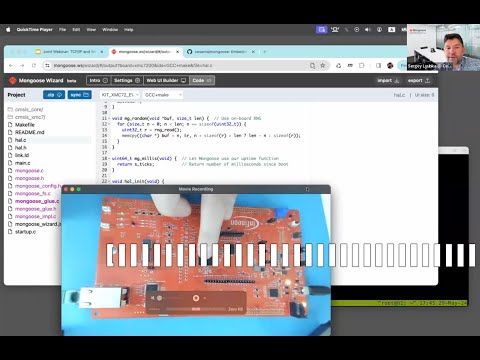Close the mongoose.ws wizard browser tab
The width and height of the screenshot is (480, 360).
tap(178, 52)
